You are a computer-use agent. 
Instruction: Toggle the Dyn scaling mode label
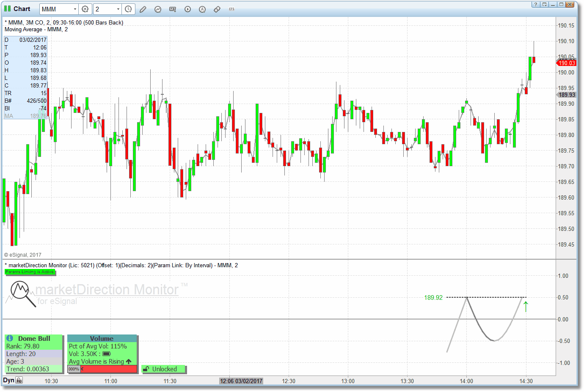8,380
